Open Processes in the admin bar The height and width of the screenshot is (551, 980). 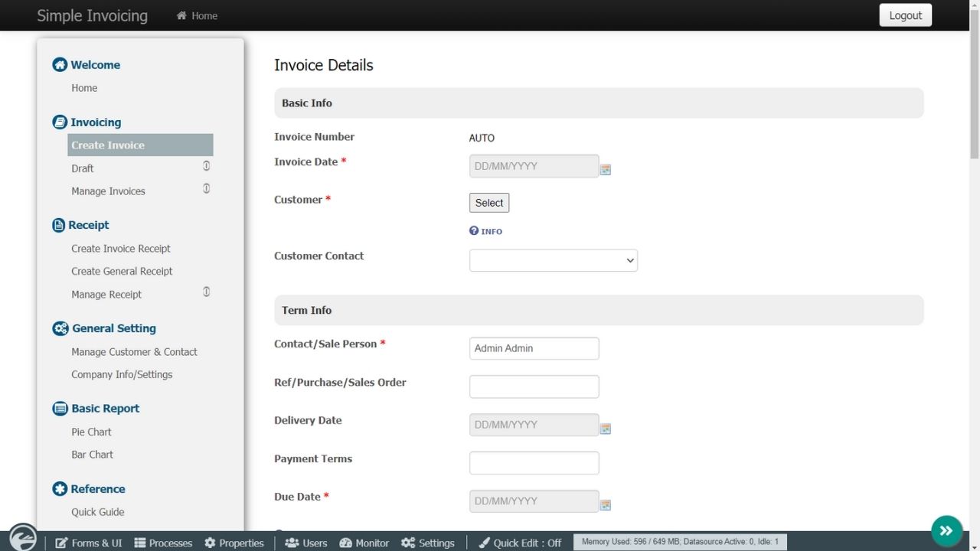click(x=163, y=543)
